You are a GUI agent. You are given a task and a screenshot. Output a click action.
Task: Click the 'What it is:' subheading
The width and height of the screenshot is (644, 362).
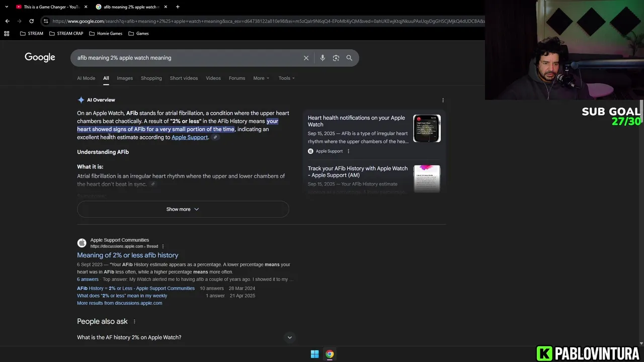coord(90,167)
